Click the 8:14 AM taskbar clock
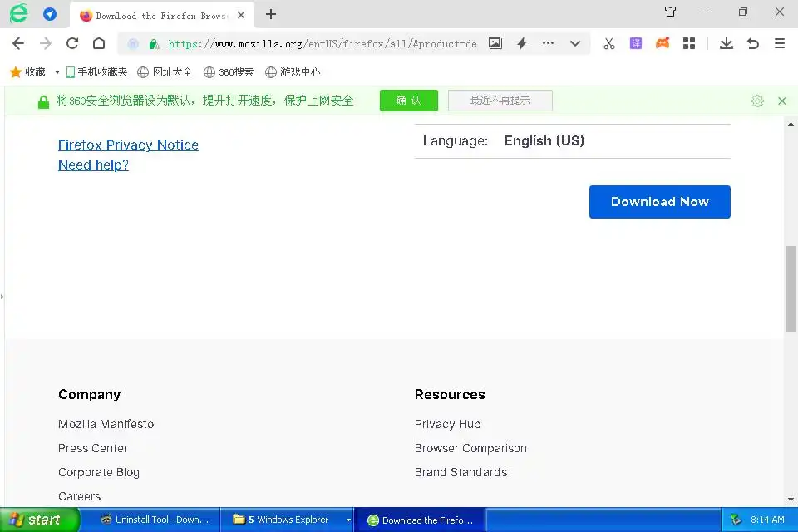The width and height of the screenshot is (798, 532). point(767,520)
